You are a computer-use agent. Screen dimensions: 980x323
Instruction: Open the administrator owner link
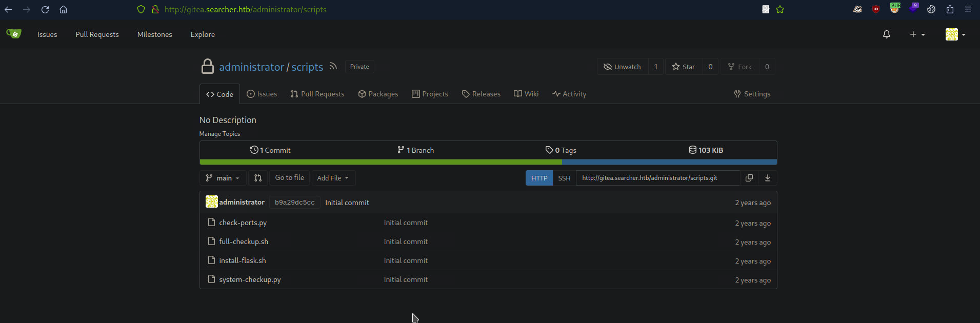pyautogui.click(x=251, y=67)
